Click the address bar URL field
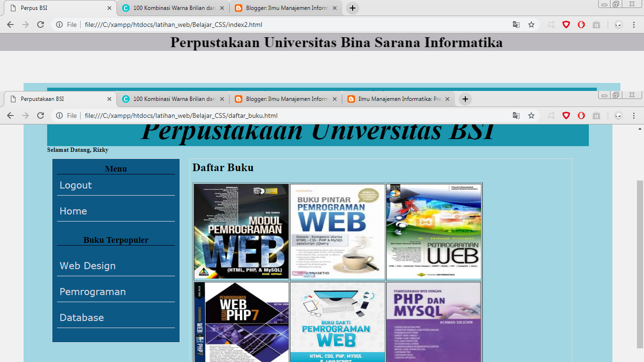The width and height of the screenshot is (644, 362). 189,115
